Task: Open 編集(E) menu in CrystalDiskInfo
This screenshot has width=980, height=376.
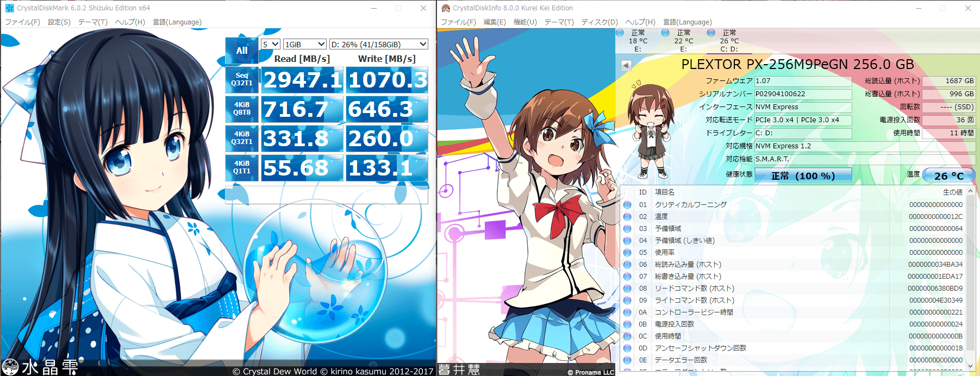Action: click(x=495, y=22)
